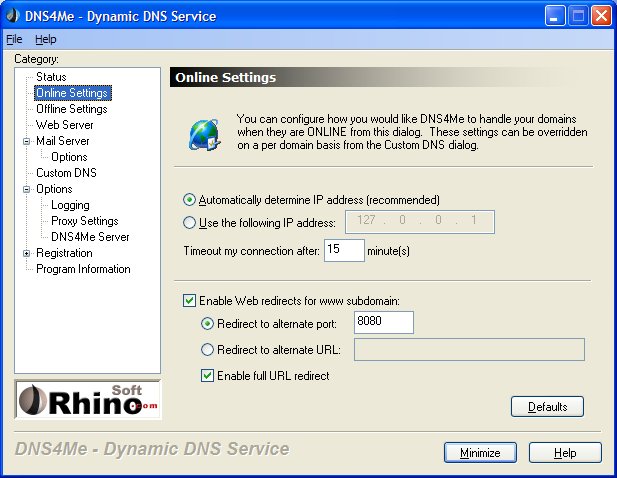Click the globe icon beside the description

(204, 135)
